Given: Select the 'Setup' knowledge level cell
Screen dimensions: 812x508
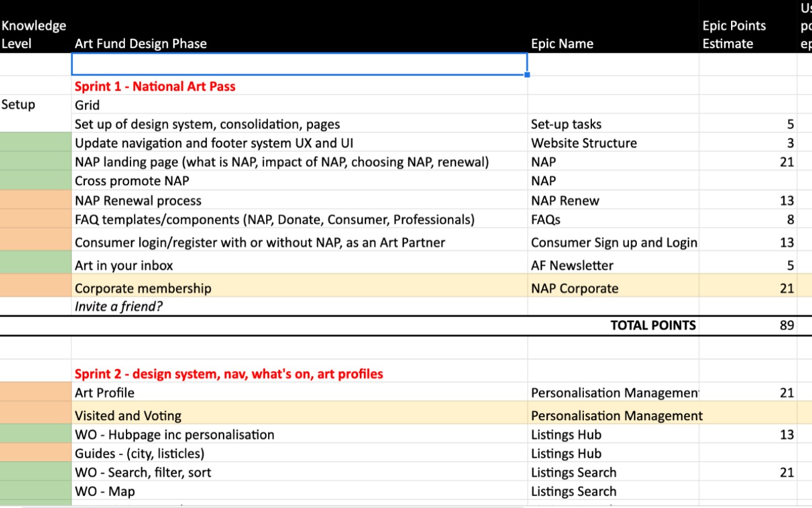Looking at the screenshot, I should [35, 104].
